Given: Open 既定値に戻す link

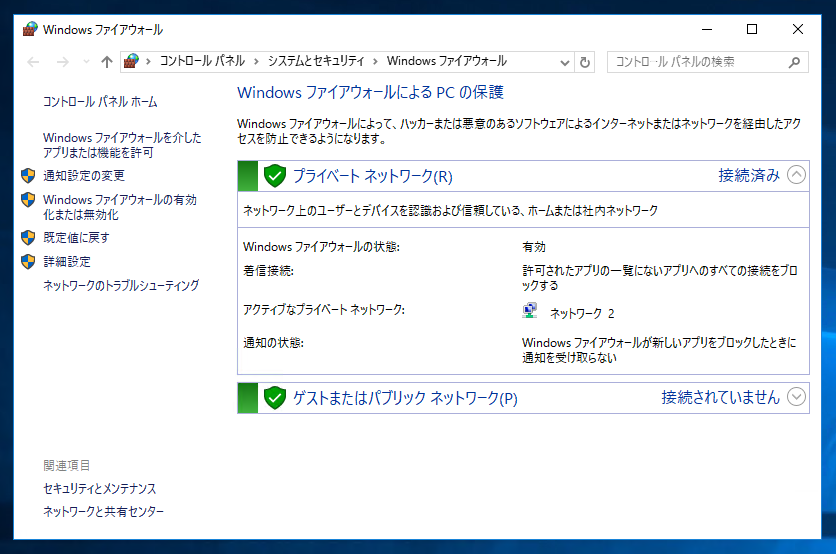Looking at the screenshot, I should tap(76, 238).
